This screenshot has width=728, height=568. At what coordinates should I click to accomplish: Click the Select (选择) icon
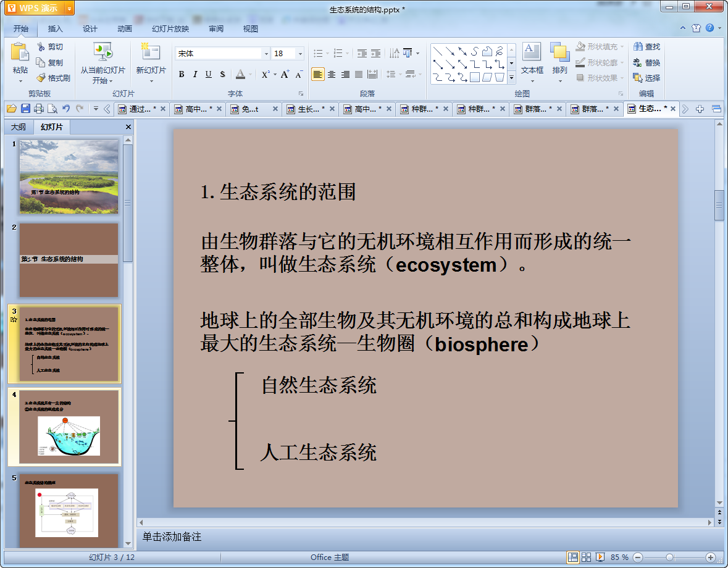(x=638, y=78)
